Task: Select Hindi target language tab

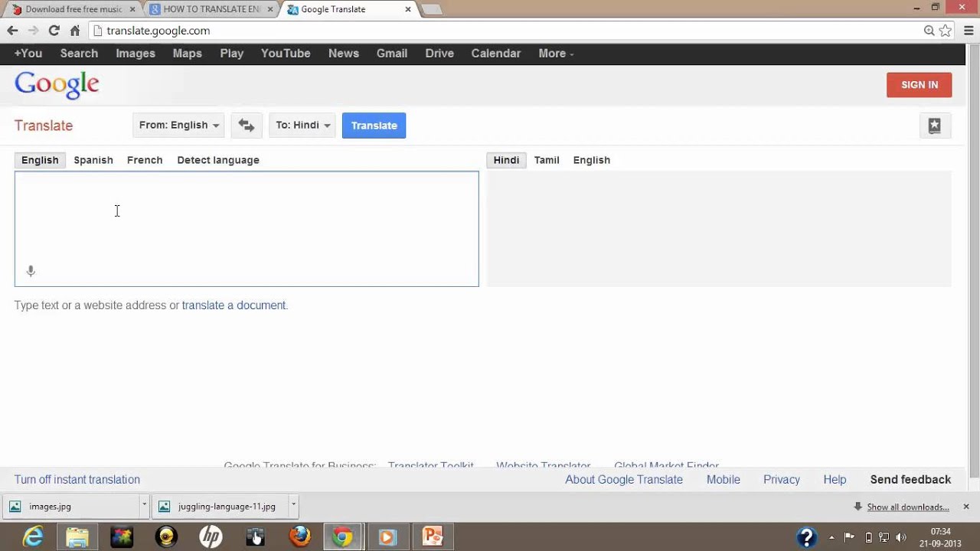Action: (506, 160)
